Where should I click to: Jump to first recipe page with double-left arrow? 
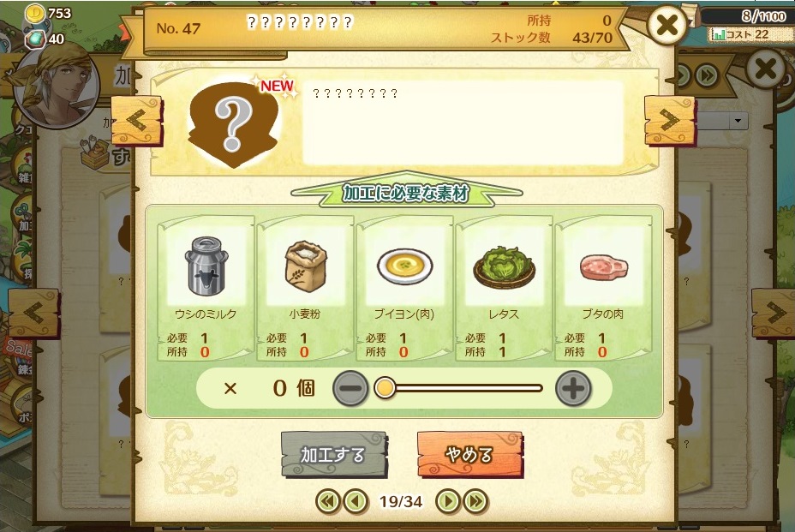point(327,501)
